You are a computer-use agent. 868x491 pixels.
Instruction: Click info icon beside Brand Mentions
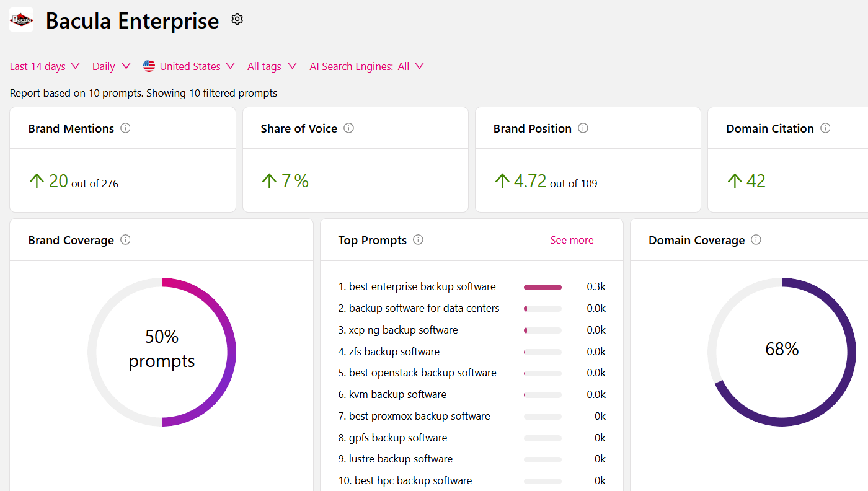click(x=125, y=128)
